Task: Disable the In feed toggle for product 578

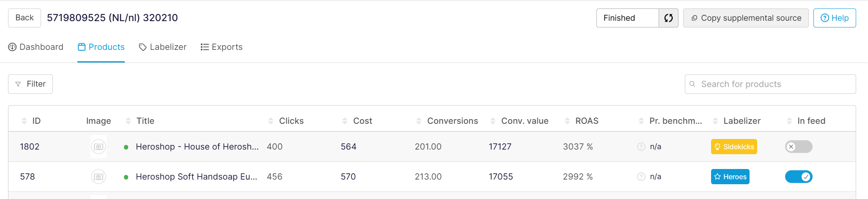Action: coord(799,177)
